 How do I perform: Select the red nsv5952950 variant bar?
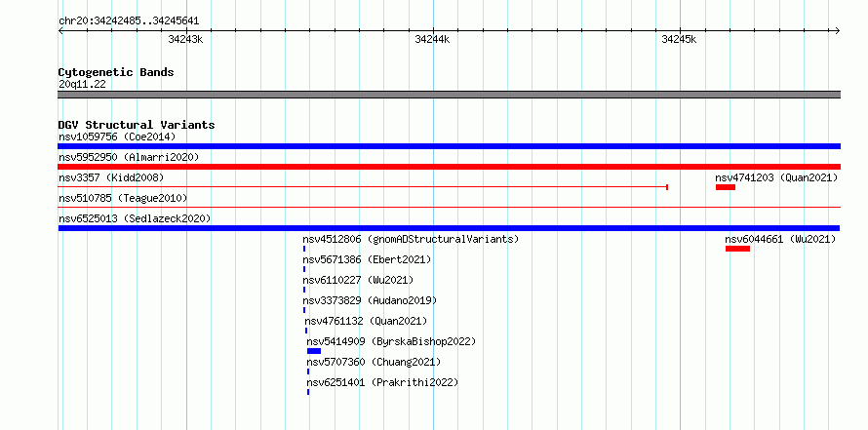(x=449, y=167)
